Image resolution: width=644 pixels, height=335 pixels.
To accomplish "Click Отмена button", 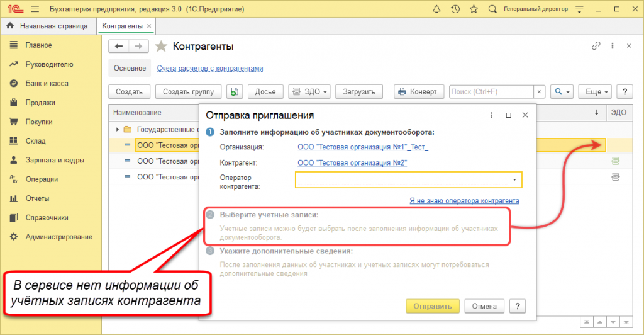I will pos(484,306).
